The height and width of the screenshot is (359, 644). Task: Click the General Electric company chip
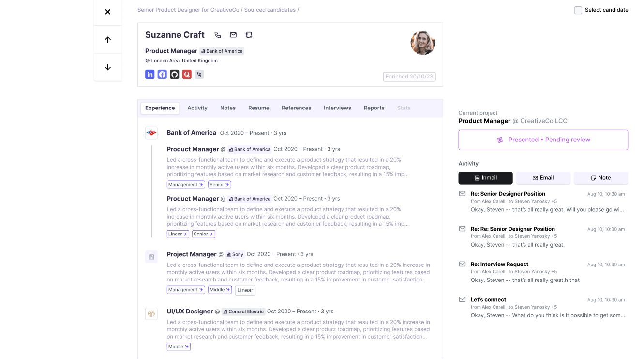(x=243, y=312)
